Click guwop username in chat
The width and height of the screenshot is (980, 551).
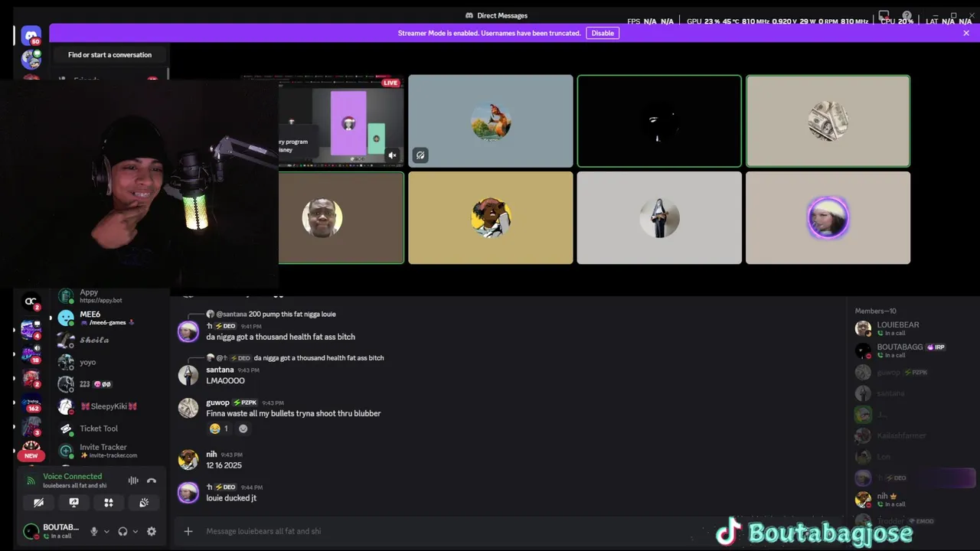217,403
